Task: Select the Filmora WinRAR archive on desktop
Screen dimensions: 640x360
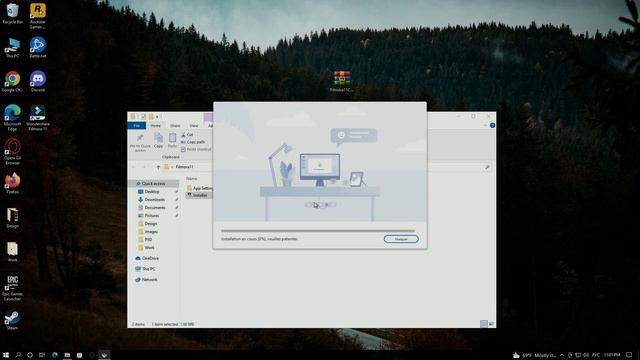Action: 342,81
